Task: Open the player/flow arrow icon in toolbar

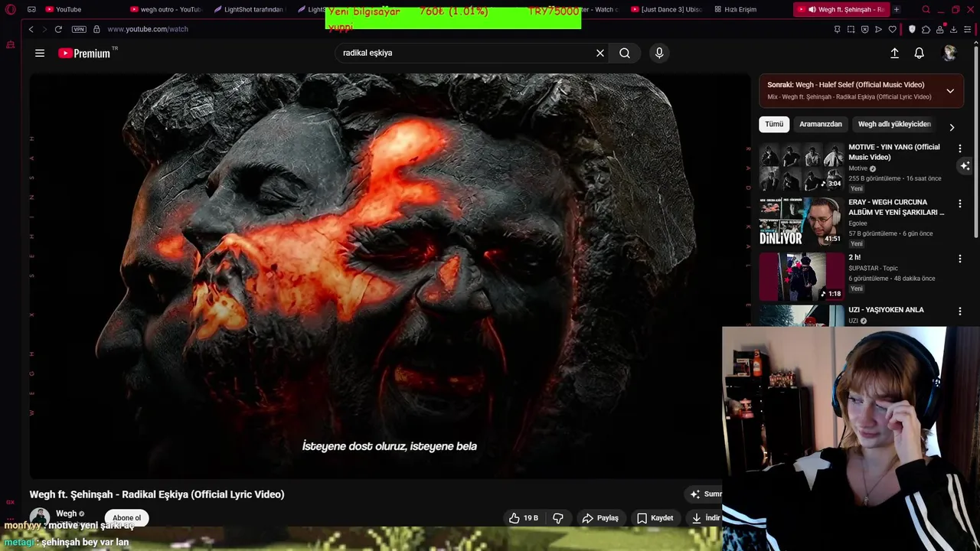Action: [878, 29]
